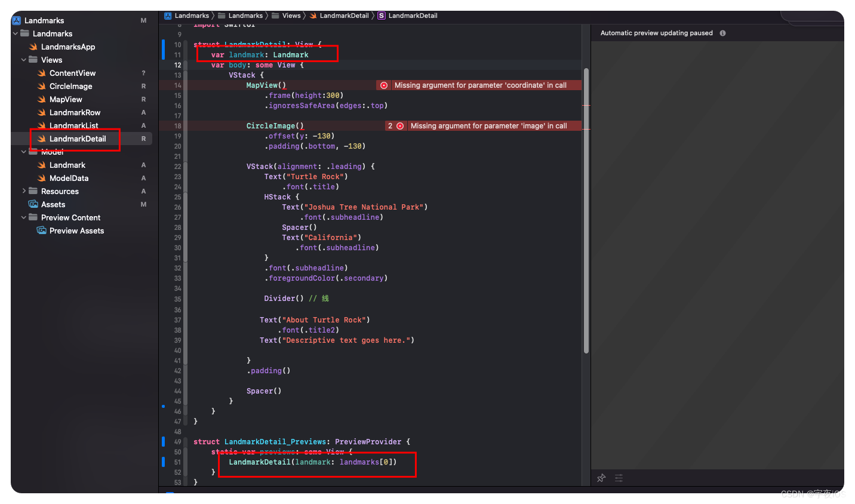Open Landmark model file
The image size is (855, 504).
pos(67,165)
